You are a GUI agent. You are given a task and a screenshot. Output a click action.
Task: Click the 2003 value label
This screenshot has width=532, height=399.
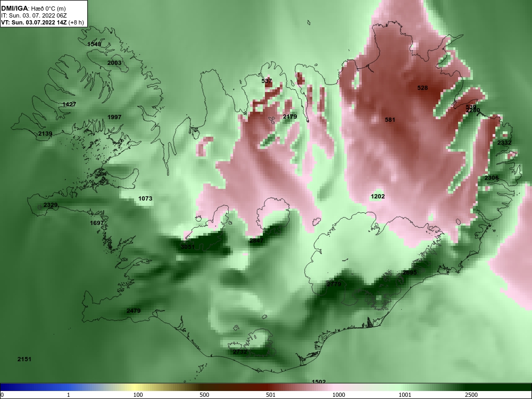tap(114, 63)
